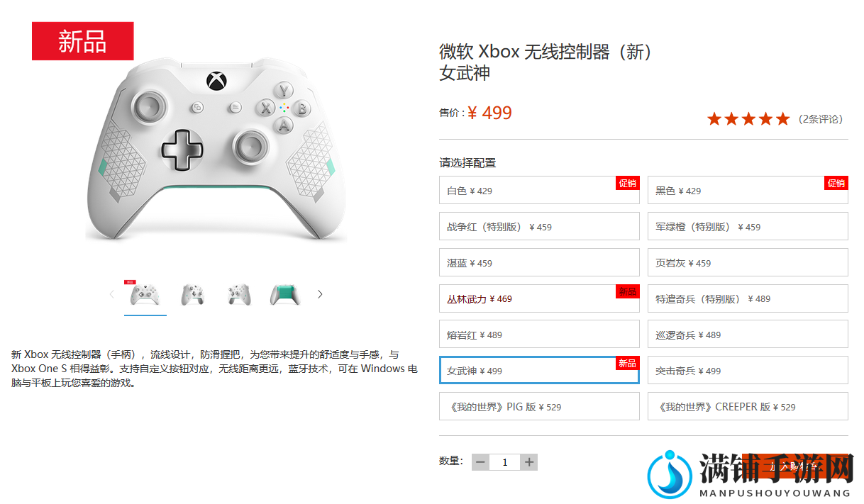Pick the 熔岩红 ¥489 option
Viewport: 864px width, 504px height.
539,335
